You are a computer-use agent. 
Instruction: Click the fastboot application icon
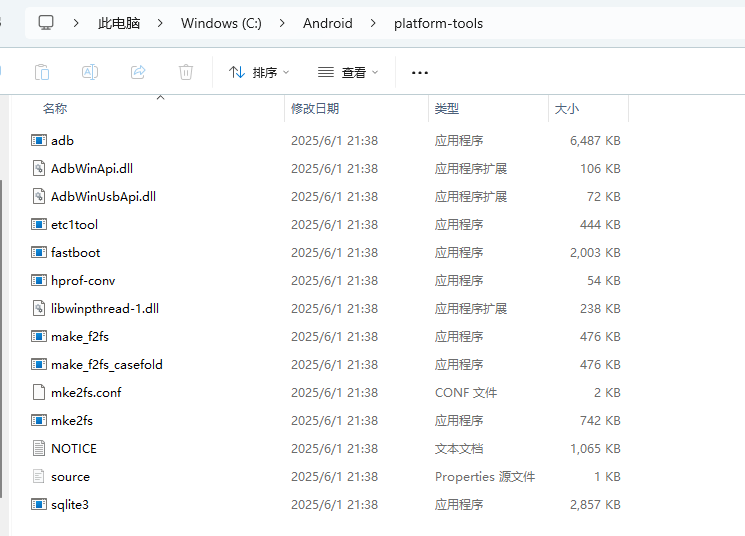tap(39, 252)
